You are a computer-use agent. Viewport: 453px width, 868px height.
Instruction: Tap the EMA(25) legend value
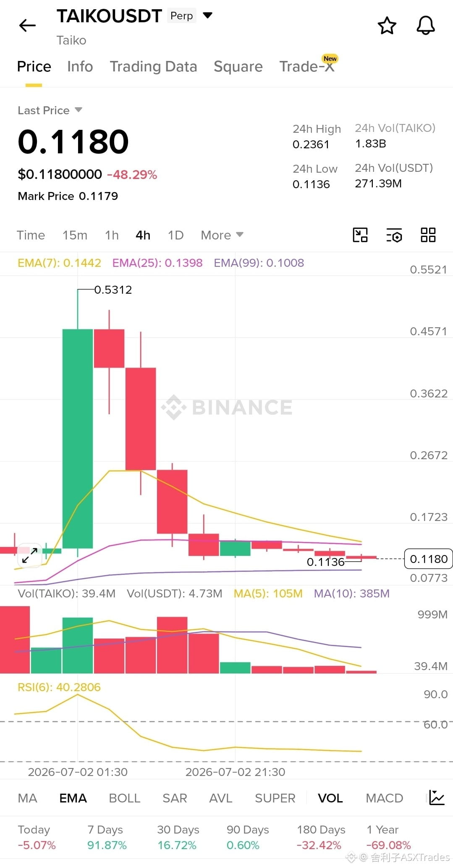click(x=157, y=263)
